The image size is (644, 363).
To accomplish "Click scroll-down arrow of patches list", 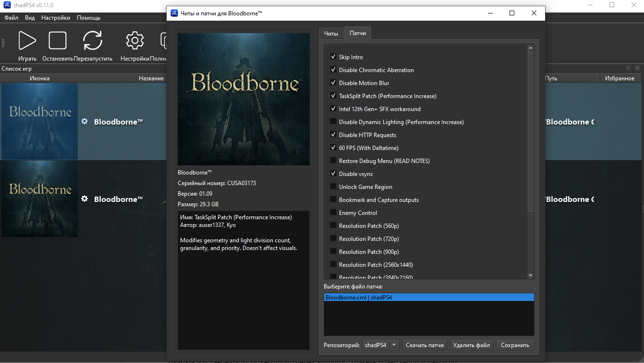I will (x=531, y=275).
